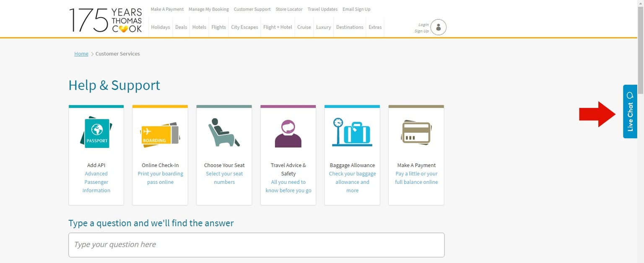Click the luggage scale icon for Baggage Allowance

(352, 132)
